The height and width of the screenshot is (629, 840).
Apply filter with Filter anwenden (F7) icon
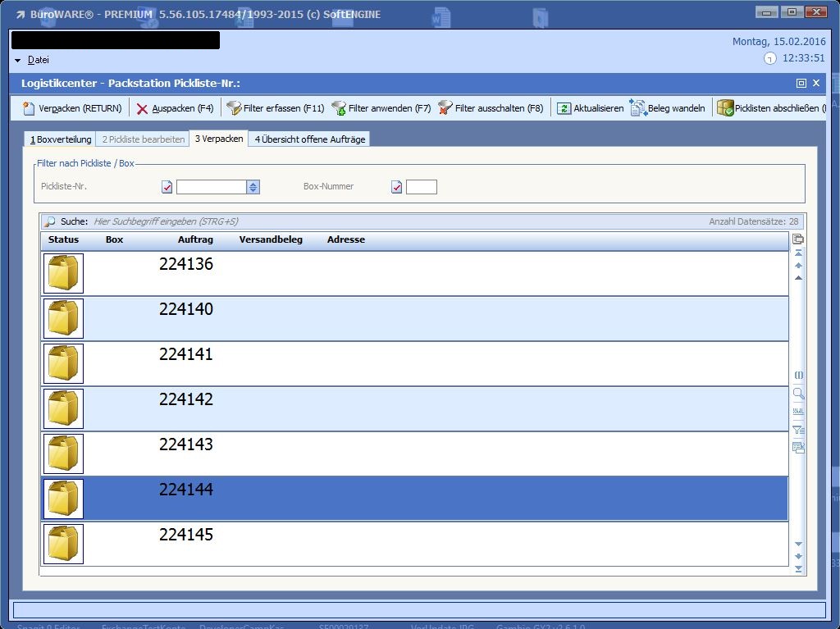click(339, 108)
